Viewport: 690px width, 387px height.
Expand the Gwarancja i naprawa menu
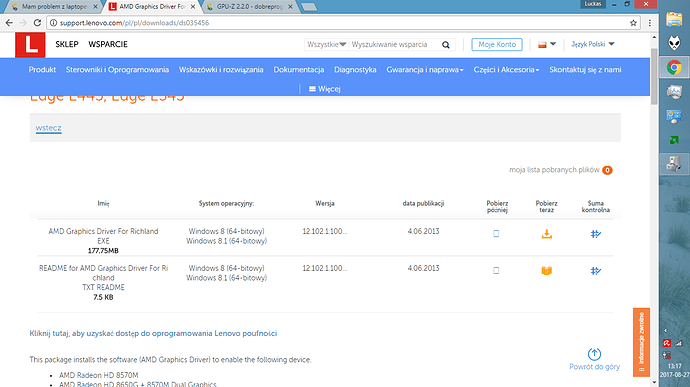425,70
